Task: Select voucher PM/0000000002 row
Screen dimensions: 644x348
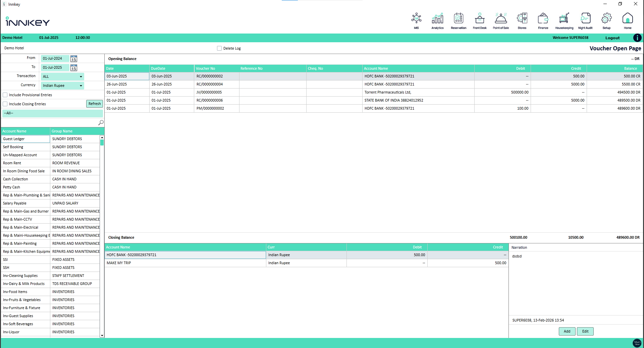Action: [x=374, y=108]
